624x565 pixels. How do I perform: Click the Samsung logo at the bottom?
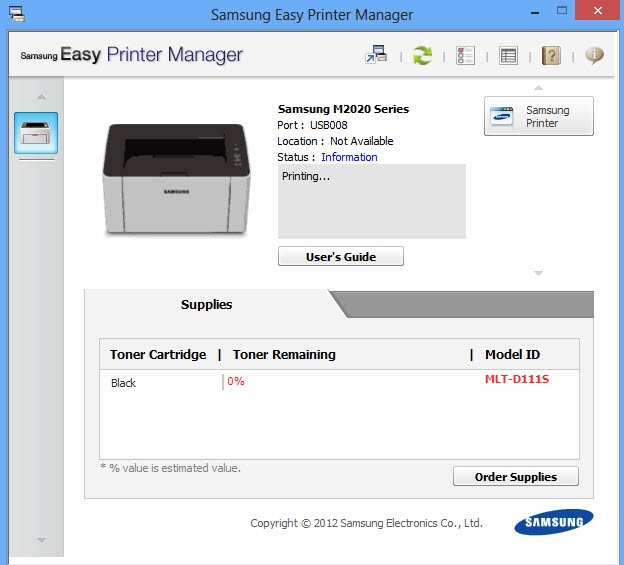(554, 522)
